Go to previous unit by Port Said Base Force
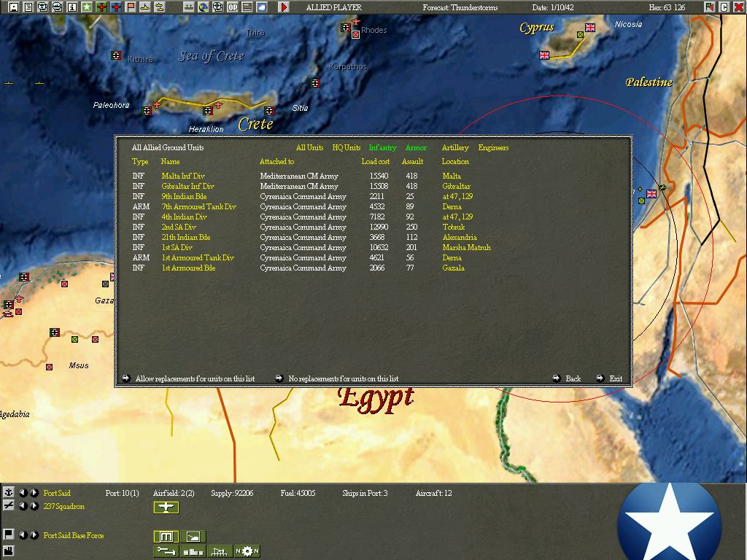Viewport: 747px width, 560px height. (x=23, y=534)
